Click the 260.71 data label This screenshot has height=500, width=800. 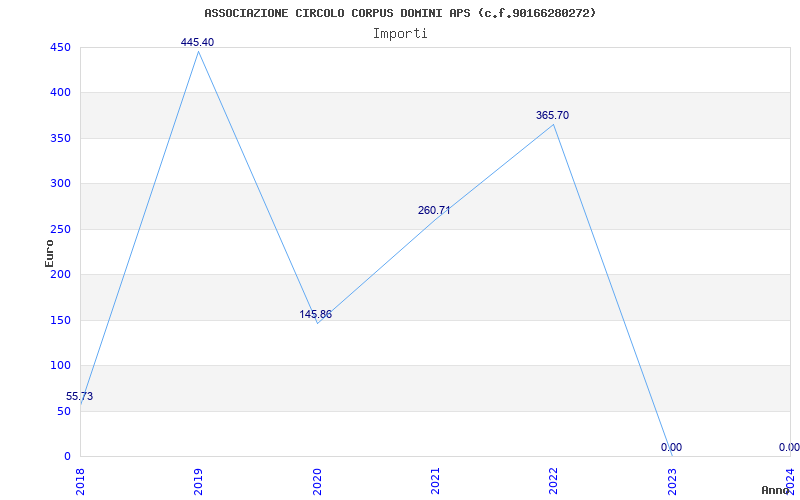coord(434,210)
